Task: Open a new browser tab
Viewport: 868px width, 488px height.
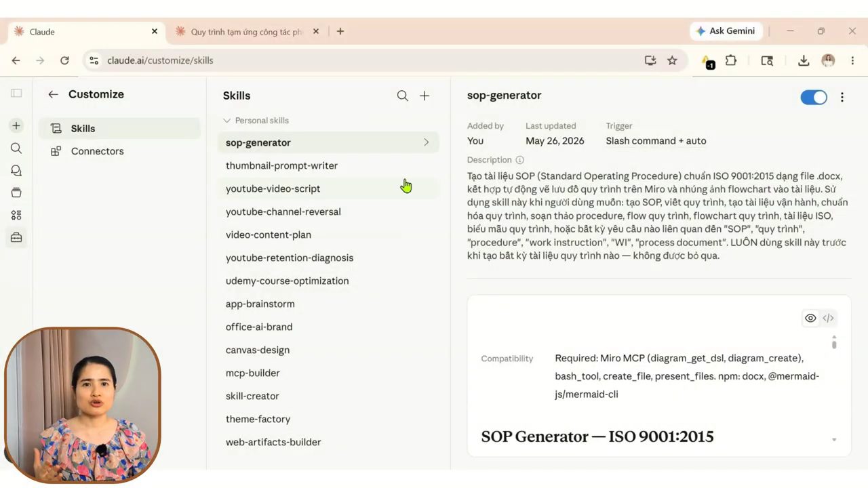Action: (x=340, y=31)
